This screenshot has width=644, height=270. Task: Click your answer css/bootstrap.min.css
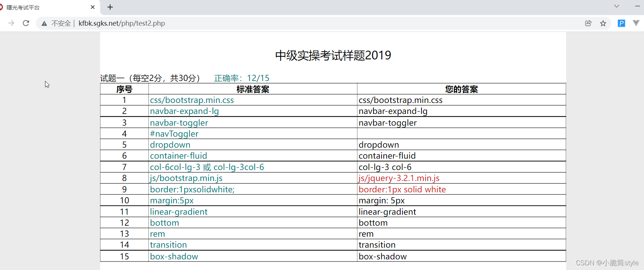(400, 100)
